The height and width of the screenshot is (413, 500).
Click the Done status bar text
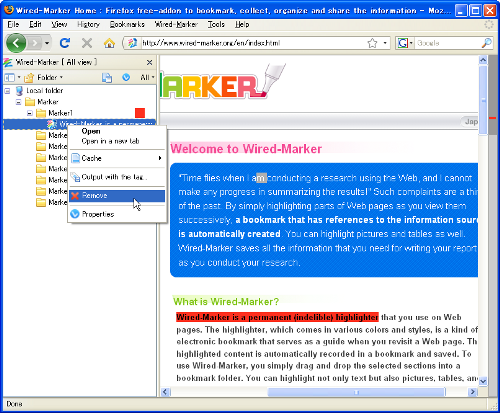click(x=14, y=404)
